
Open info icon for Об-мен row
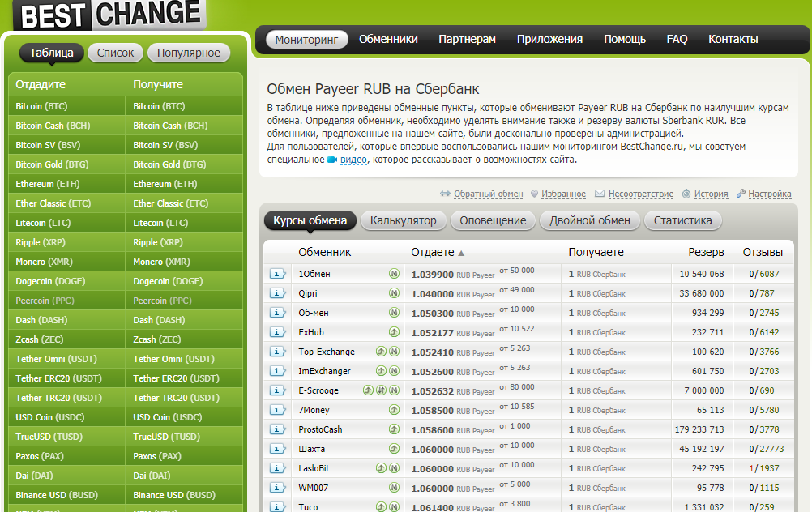click(277, 313)
